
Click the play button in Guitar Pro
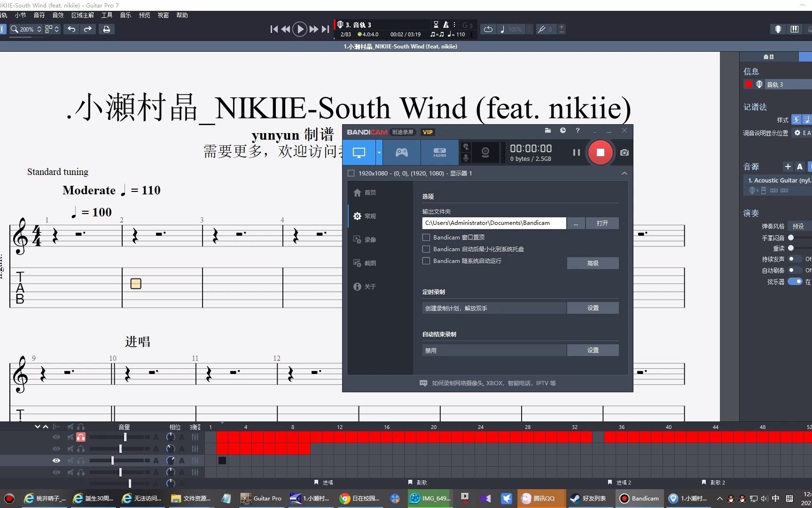299,29
